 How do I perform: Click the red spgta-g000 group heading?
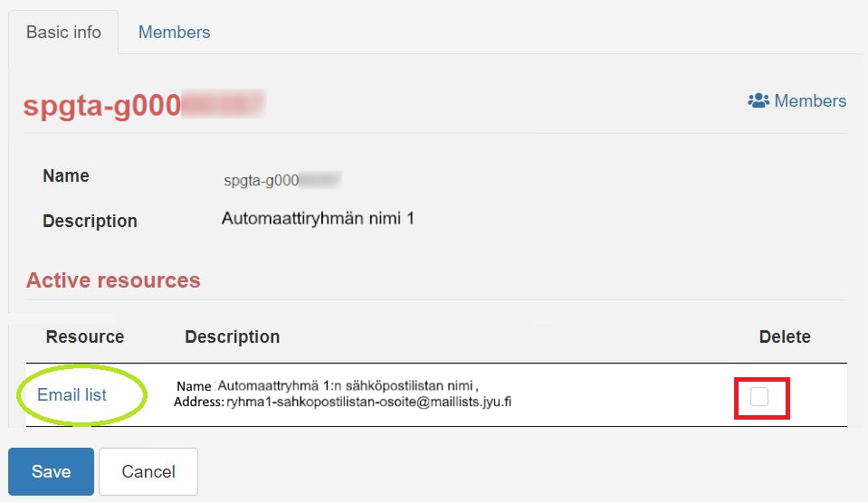144,105
